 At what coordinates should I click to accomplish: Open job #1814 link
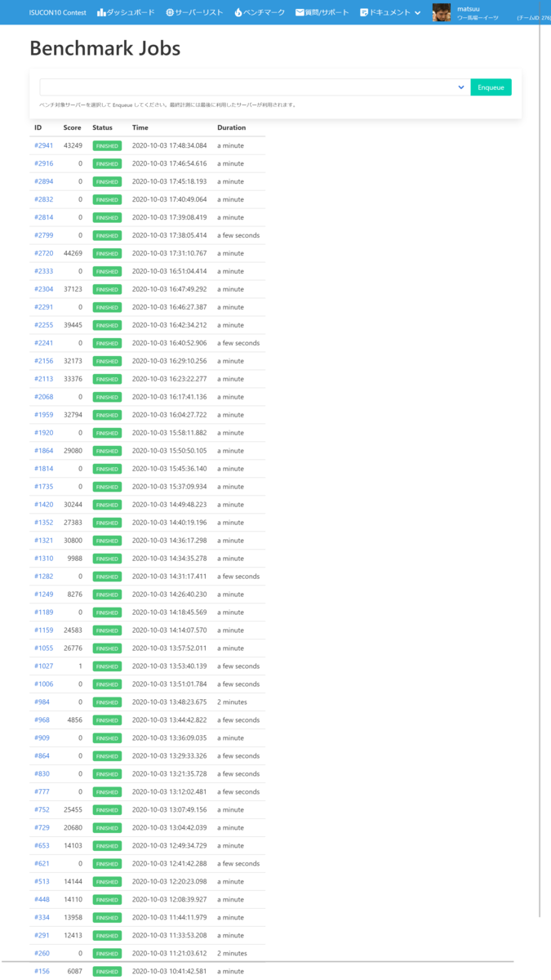(43, 469)
